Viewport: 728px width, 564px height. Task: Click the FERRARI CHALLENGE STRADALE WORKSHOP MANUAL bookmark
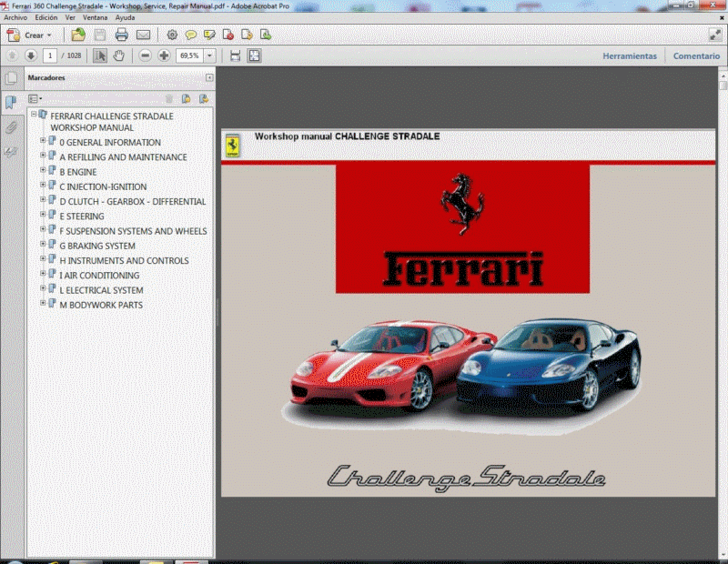tap(111, 122)
